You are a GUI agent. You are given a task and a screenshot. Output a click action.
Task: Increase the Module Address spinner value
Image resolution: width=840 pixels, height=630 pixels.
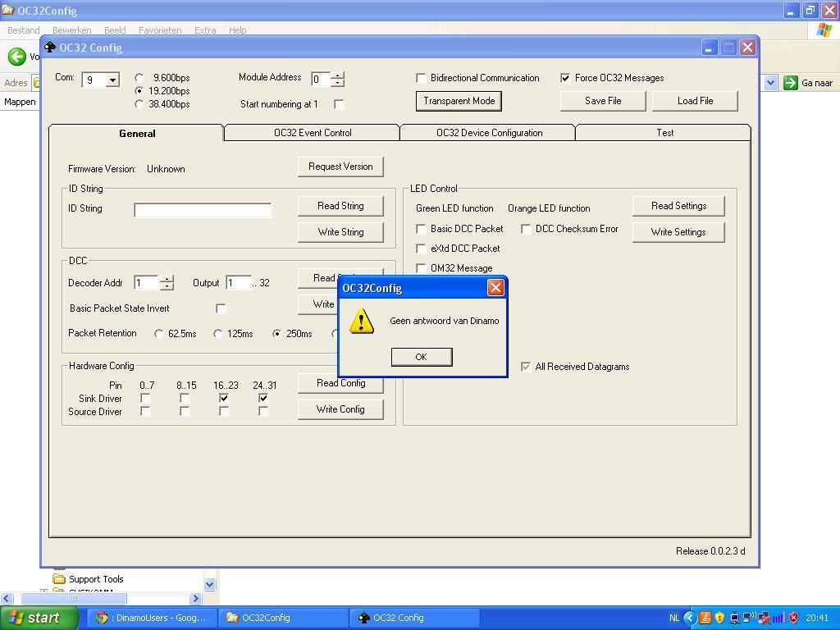point(337,75)
